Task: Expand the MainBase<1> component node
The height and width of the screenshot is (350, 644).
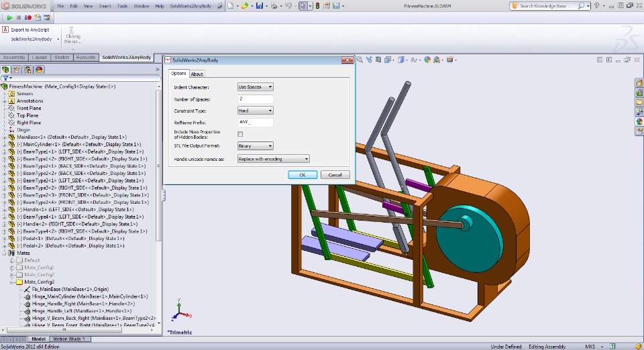Action: (4, 137)
